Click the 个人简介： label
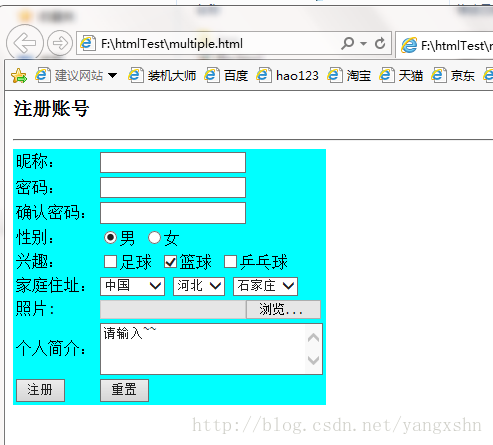Viewport: 493px width, 445px height. [x=51, y=349]
